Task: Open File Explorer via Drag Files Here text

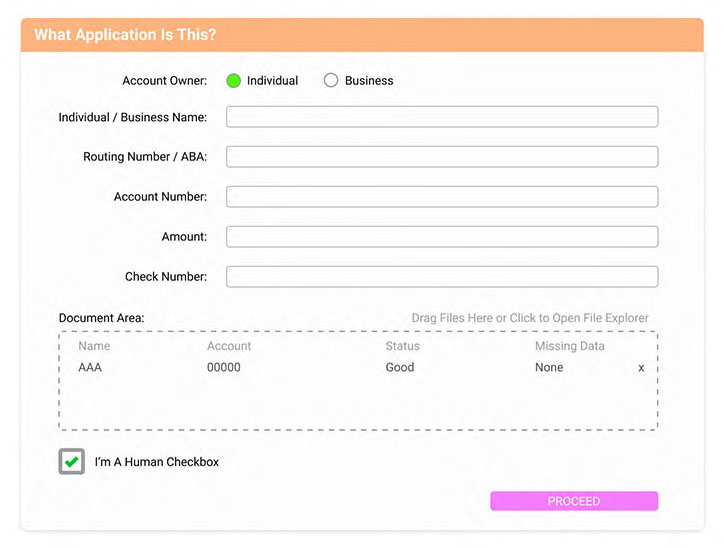Action: 530,318
